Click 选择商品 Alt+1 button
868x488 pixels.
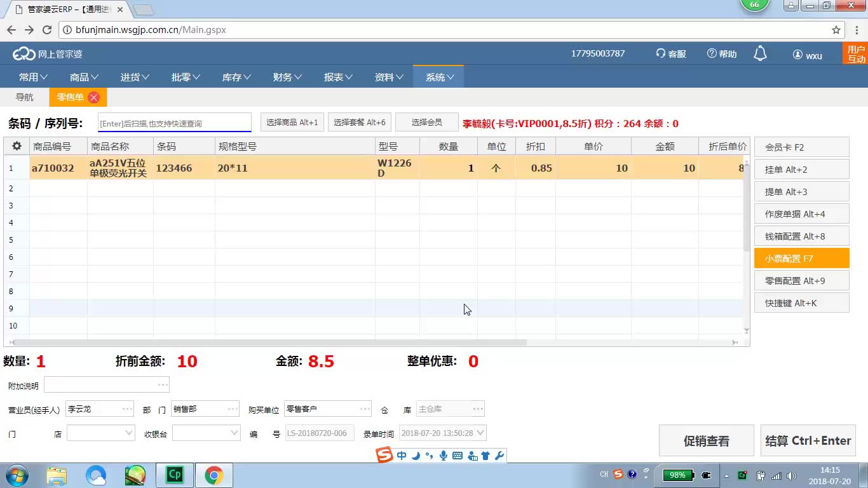292,123
